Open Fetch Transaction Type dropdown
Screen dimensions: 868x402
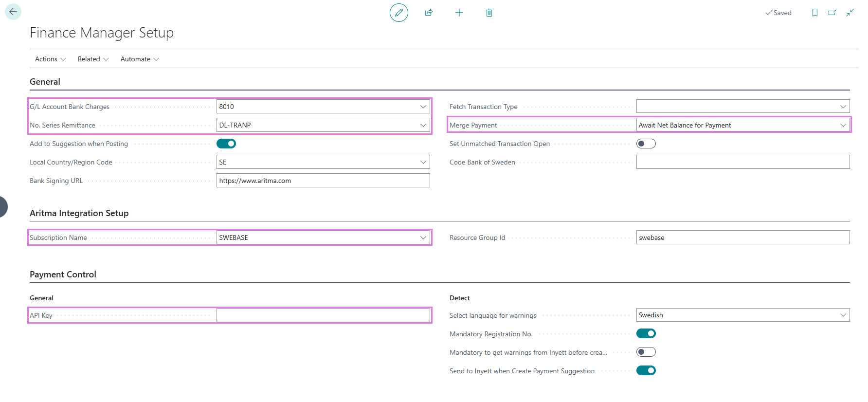point(843,107)
